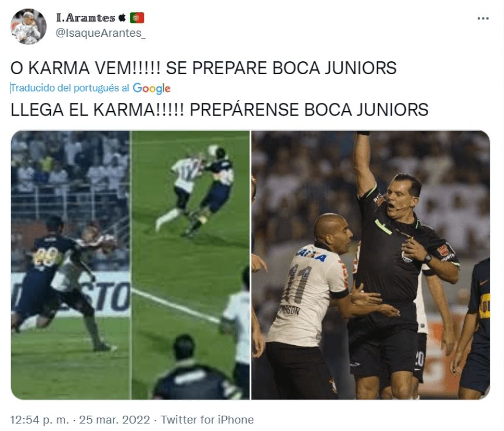Open the middle photo of the aerial collision
Image resolution: width=504 pixels, height=431 pixels.
coord(191,265)
